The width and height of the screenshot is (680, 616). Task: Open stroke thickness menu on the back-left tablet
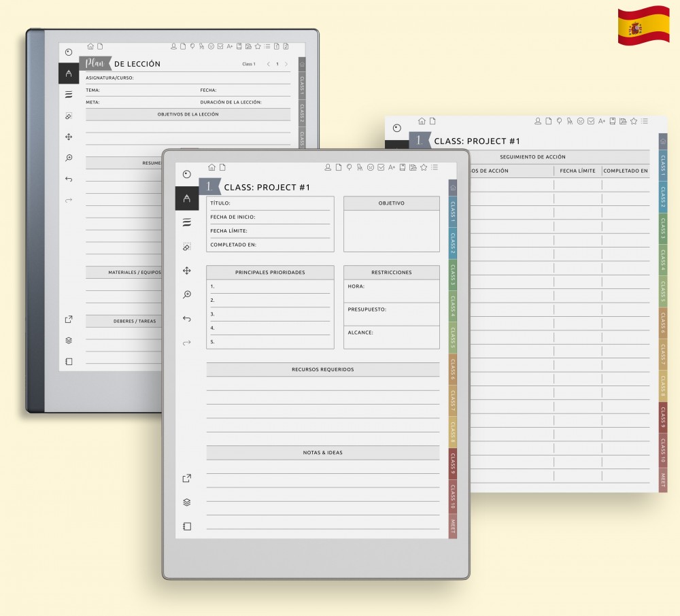69,95
